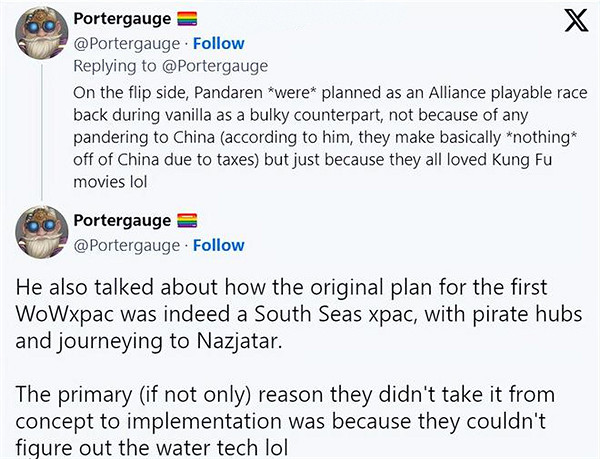This screenshot has width=600, height=459.
Task: Open the top tweet's Portergauge display name
Action: pyautogui.click(x=121, y=20)
